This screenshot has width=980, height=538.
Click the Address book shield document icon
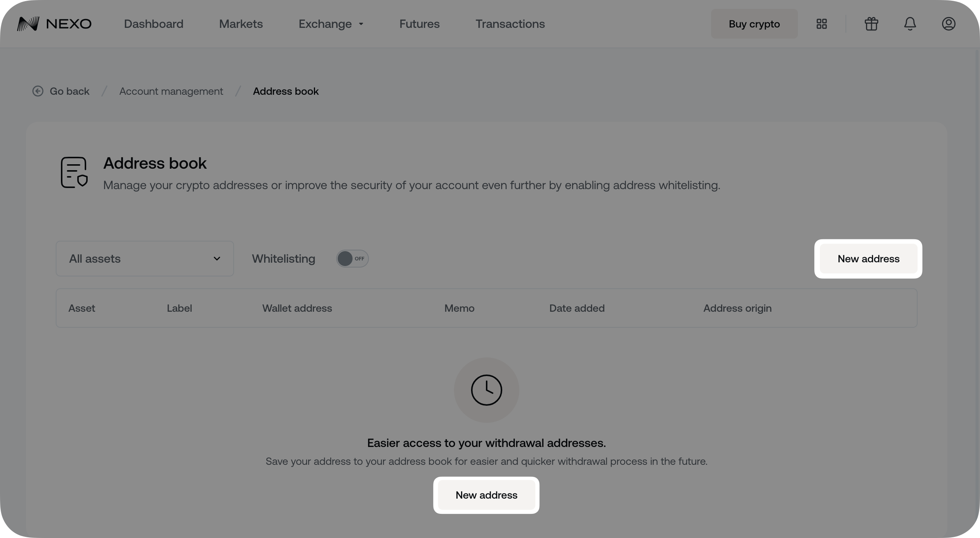[75, 172]
